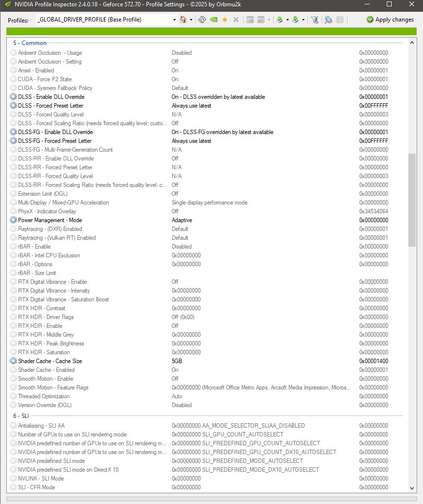Click the Apply changes button
Viewport: 423px width, 504px height.
390,20
